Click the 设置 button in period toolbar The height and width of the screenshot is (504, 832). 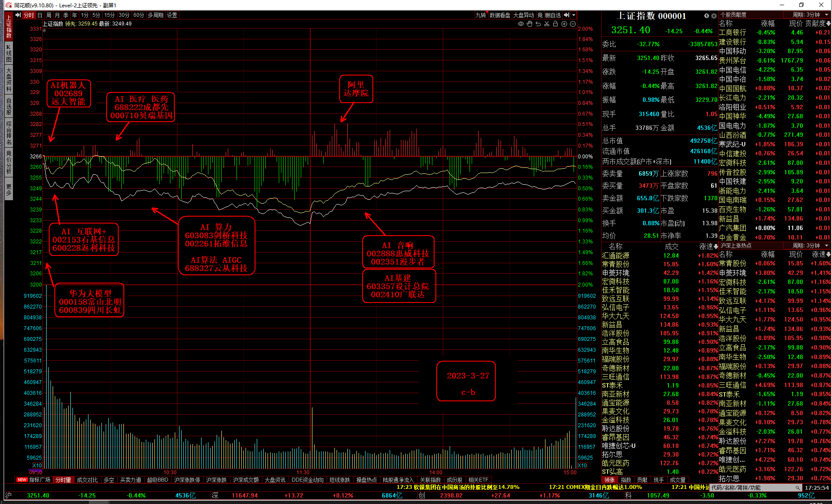(x=172, y=15)
